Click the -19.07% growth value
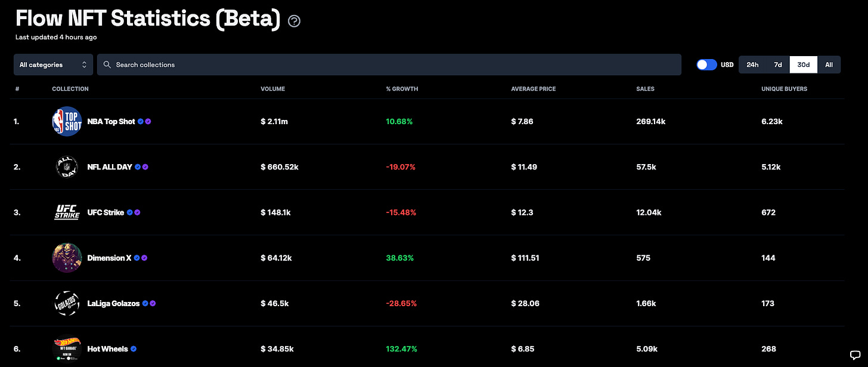The image size is (868, 367). click(401, 167)
